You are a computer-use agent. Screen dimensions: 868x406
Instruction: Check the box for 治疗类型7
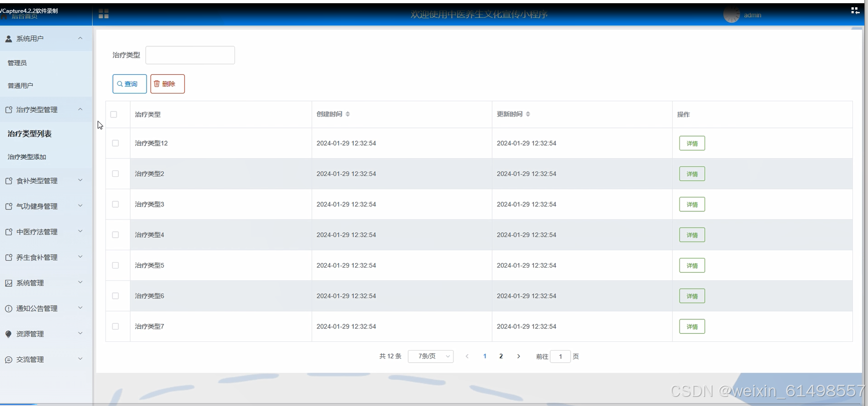click(x=116, y=326)
